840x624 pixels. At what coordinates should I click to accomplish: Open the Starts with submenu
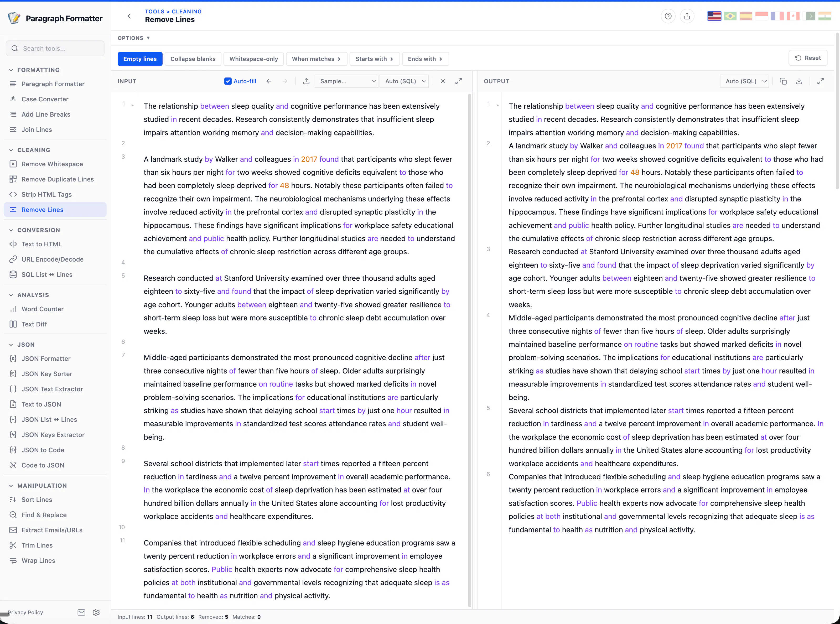click(x=375, y=59)
